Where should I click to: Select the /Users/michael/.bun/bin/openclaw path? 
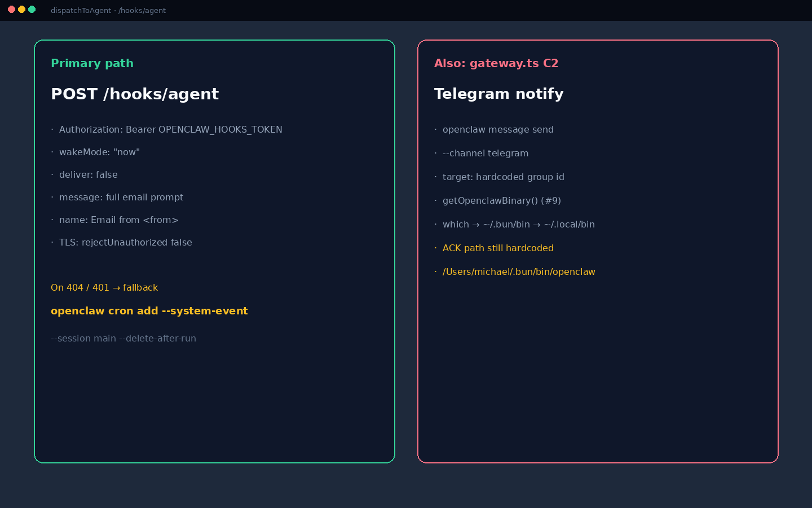point(519,272)
